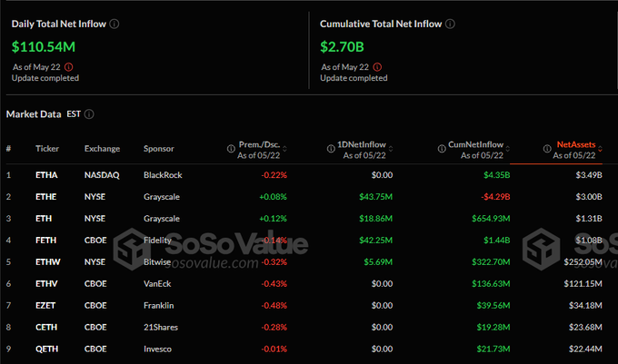This screenshot has width=618, height=364.
Task: Select the QETH Invesco table row
Action: [x=309, y=350]
